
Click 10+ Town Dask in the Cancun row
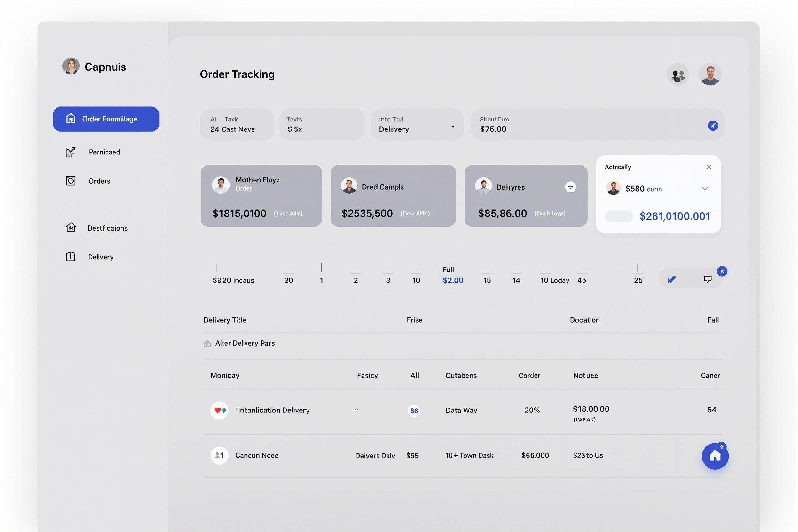pyautogui.click(x=469, y=455)
